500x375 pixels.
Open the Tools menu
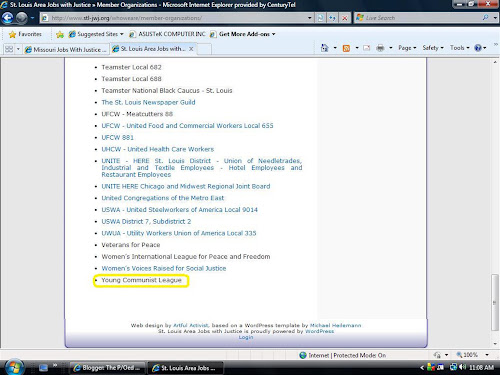[459, 48]
